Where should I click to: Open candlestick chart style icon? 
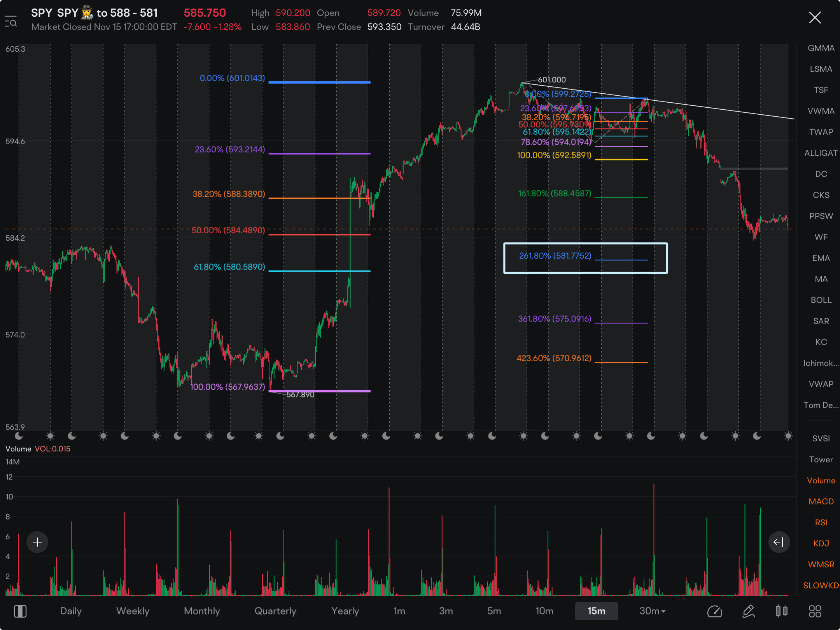pyautogui.click(x=782, y=611)
